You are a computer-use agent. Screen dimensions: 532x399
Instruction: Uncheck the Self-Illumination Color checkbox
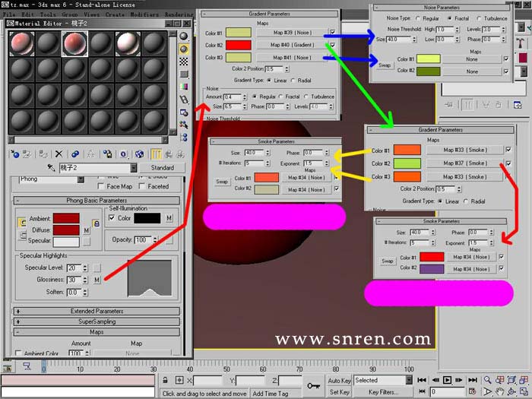click(x=112, y=218)
